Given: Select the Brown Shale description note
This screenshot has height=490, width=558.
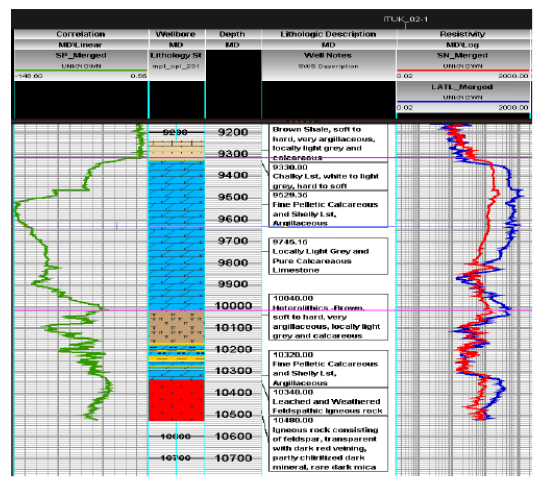Looking at the screenshot, I should [x=328, y=143].
